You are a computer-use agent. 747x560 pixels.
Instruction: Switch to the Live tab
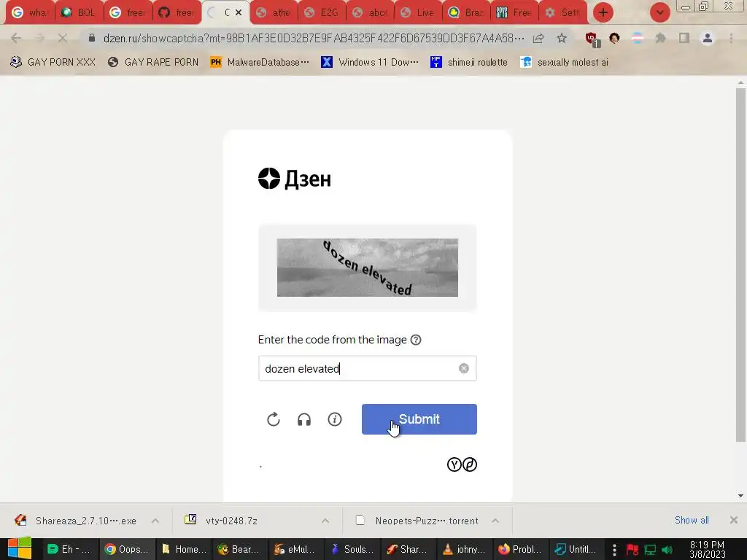click(x=418, y=12)
